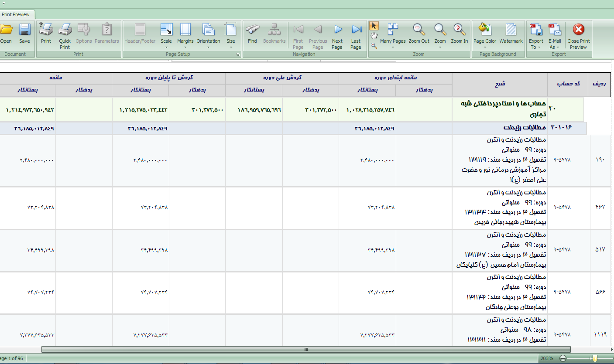The image size is (614, 364).
Task: Select the small magnifier tool
Action: (374, 45)
